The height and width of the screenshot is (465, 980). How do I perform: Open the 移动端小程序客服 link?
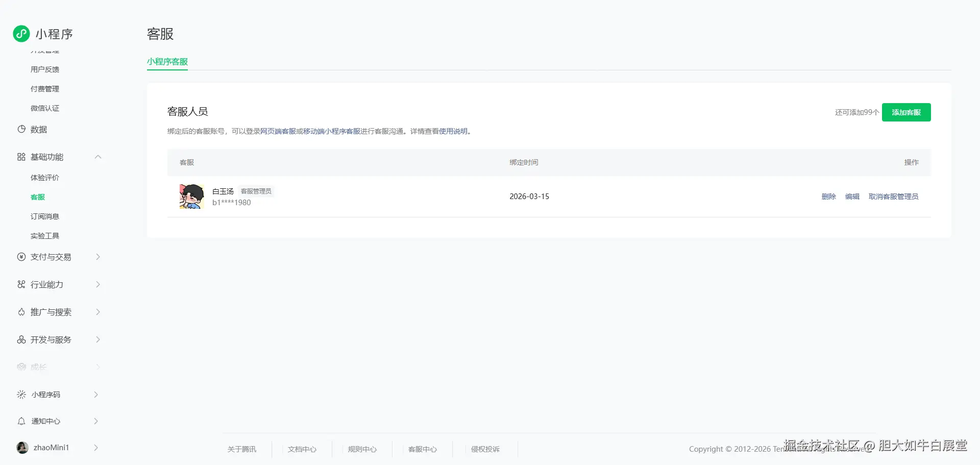[x=332, y=131]
